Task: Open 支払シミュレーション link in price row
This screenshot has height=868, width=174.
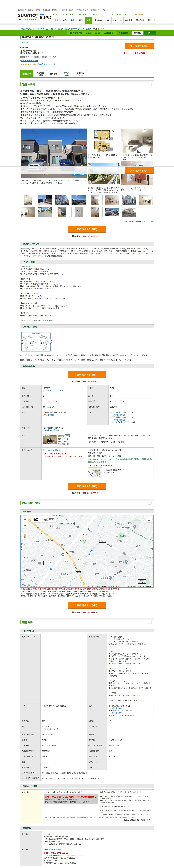Action: [54, 390]
